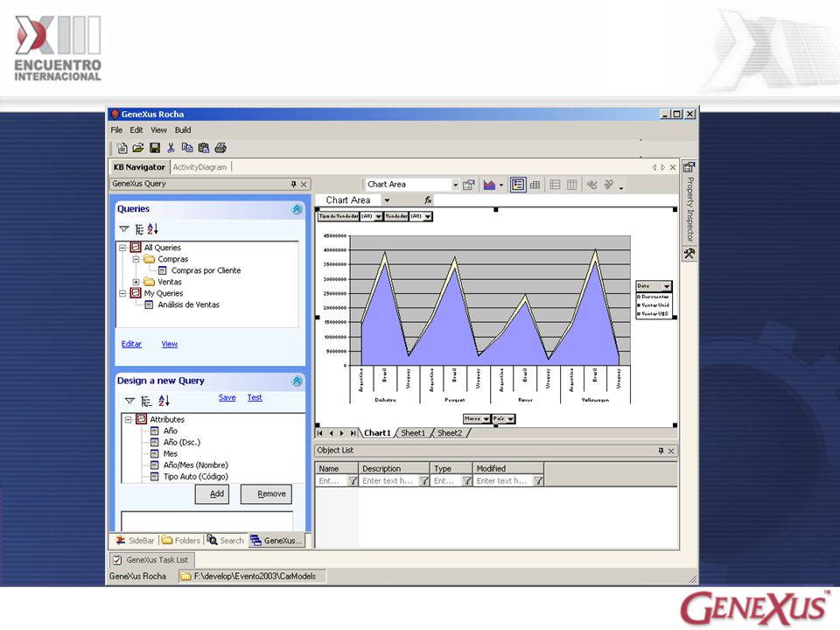Screen dimensions: 840x630
Task: Pin the Object List panel
Action: coord(661,451)
